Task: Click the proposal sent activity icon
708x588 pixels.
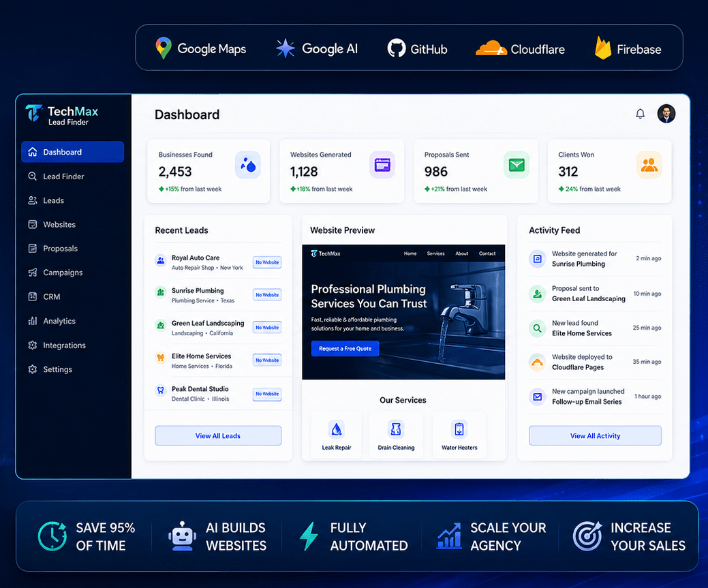Action: coord(538,294)
